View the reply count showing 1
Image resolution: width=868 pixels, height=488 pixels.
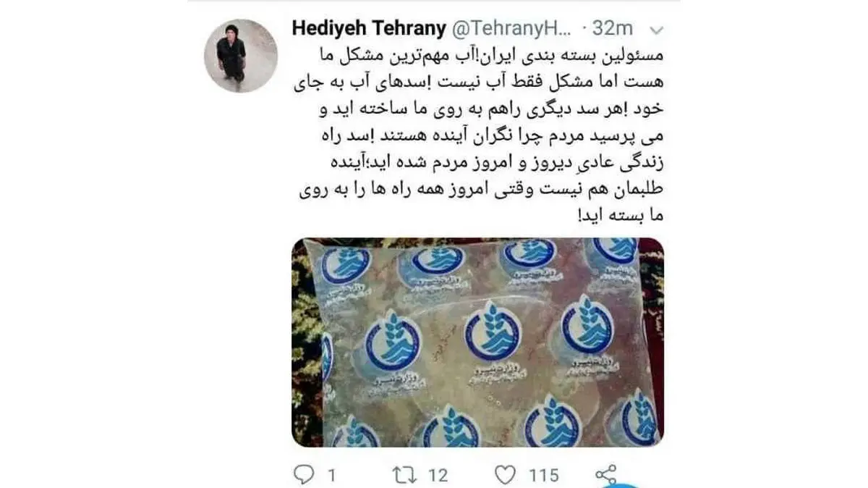click(331, 475)
